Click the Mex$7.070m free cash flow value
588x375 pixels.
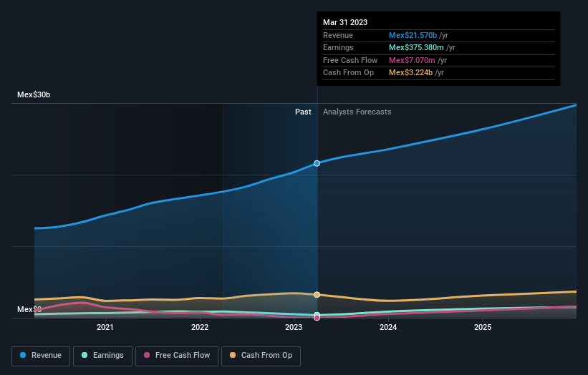pos(412,60)
